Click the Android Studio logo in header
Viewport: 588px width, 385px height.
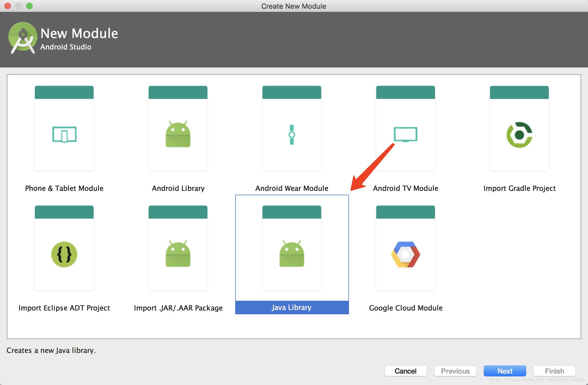click(x=23, y=38)
